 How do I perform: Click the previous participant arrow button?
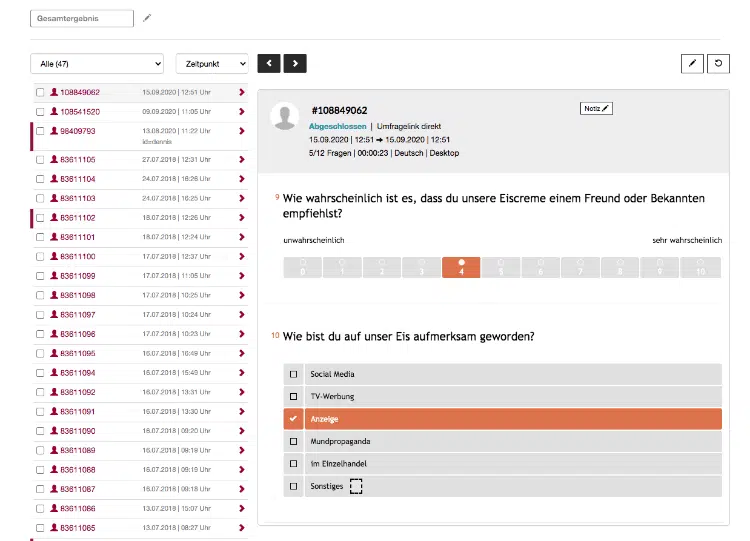click(269, 63)
